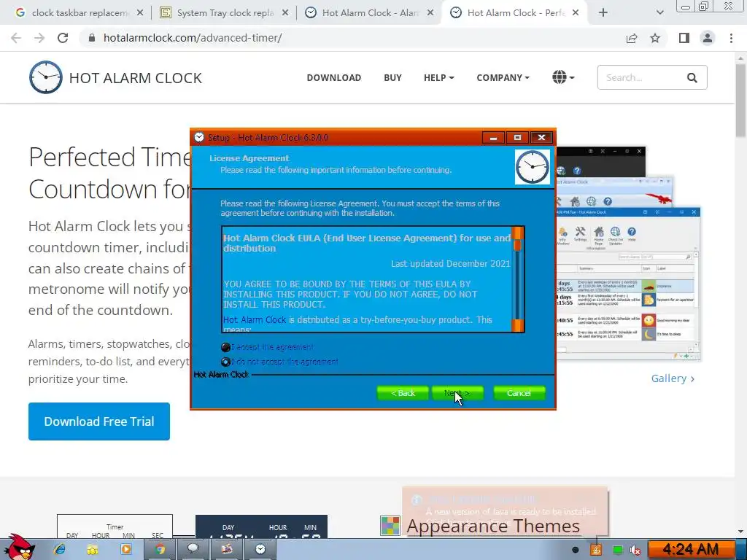The height and width of the screenshot is (560, 747).
Task: Expand the HELP menu
Action: 438,77
